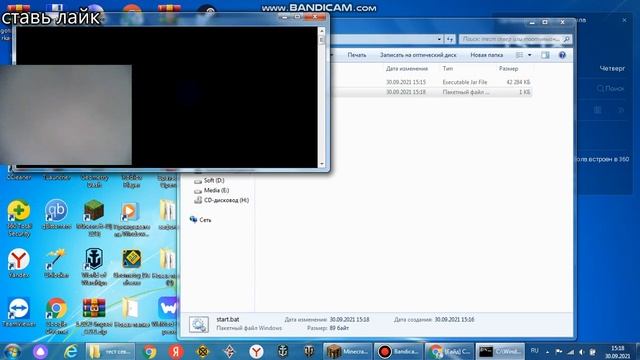Image resolution: width=640 pixels, height=360 pixels.
Task: Open the view options dropdown arrow
Action: 530,55
